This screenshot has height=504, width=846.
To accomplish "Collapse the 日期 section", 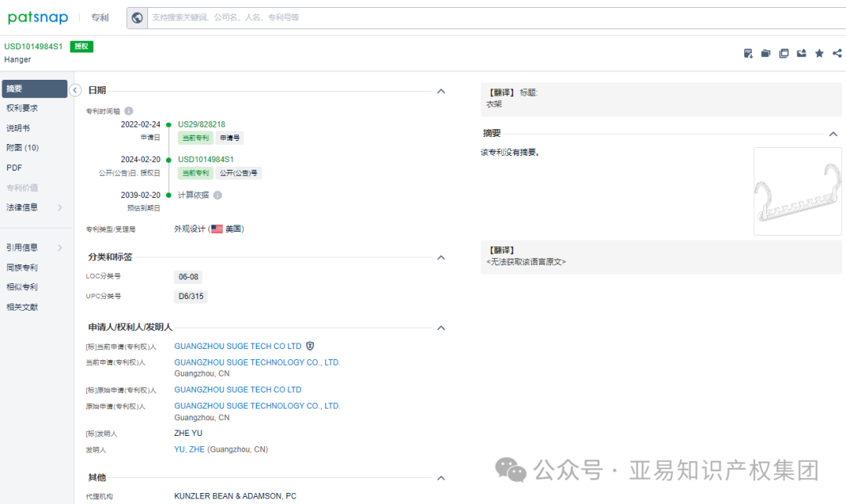I will click(440, 91).
